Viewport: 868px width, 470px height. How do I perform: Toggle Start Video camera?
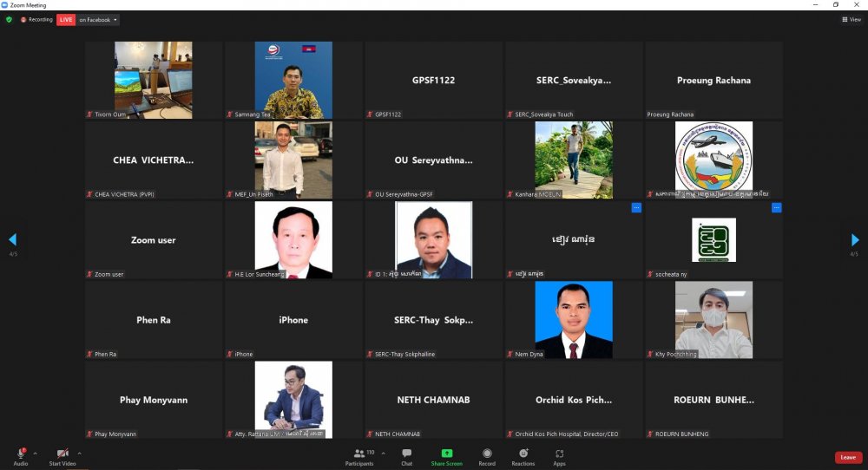[62, 456]
